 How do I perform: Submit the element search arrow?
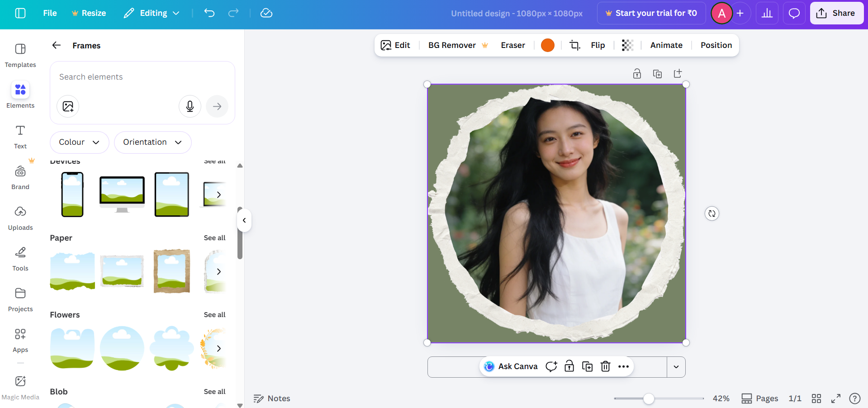[x=217, y=106]
